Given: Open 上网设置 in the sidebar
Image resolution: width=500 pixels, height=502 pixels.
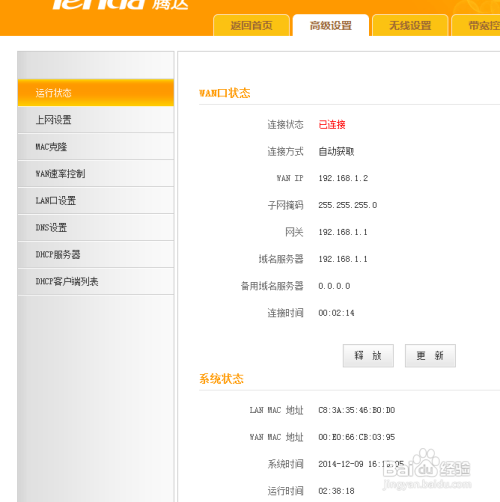Looking at the screenshot, I should click(x=96, y=120).
